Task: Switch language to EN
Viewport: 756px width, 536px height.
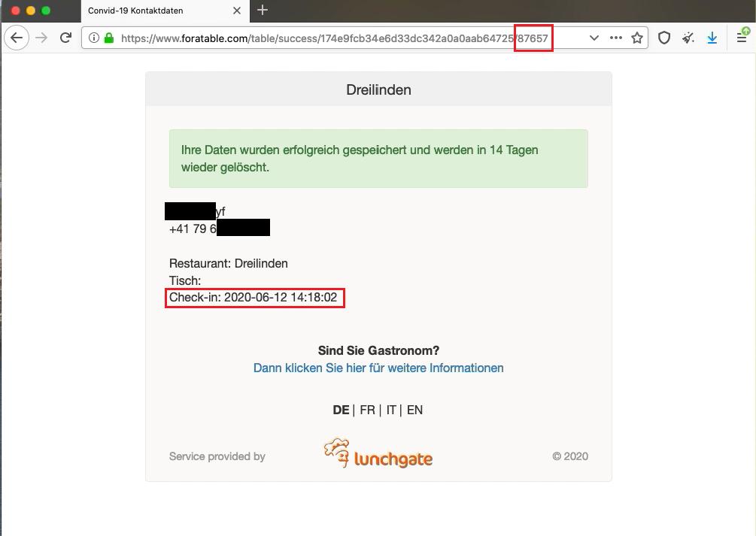Action: [414, 410]
